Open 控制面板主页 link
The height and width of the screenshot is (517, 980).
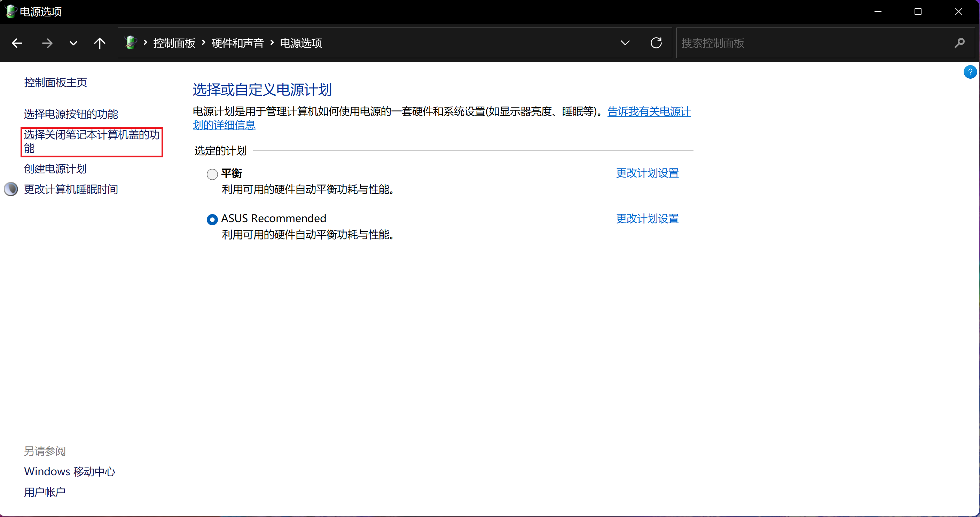[x=56, y=82]
